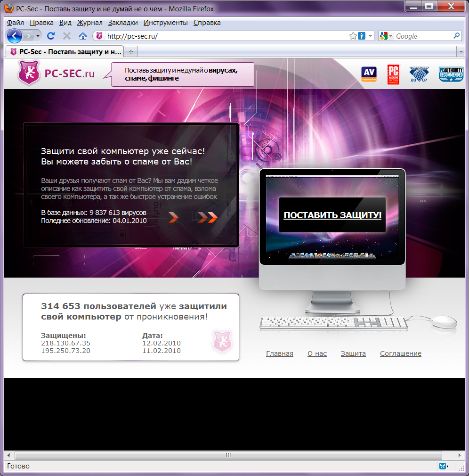
Task: Click the scroll left arrow
Action: (9, 455)
